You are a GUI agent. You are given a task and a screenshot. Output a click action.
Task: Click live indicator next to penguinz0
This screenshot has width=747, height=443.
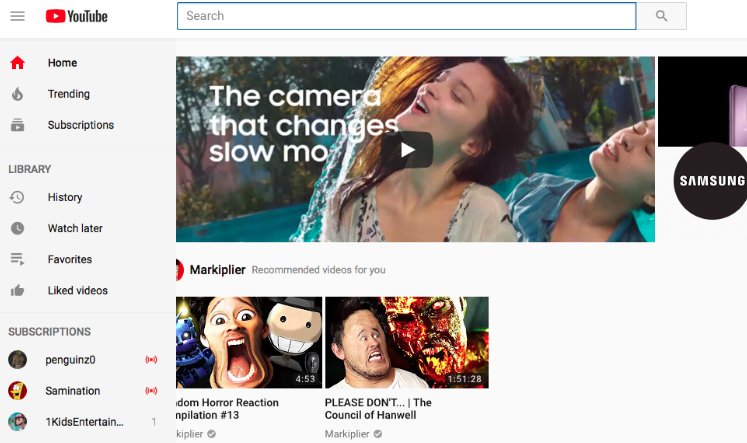pos(151,360)
